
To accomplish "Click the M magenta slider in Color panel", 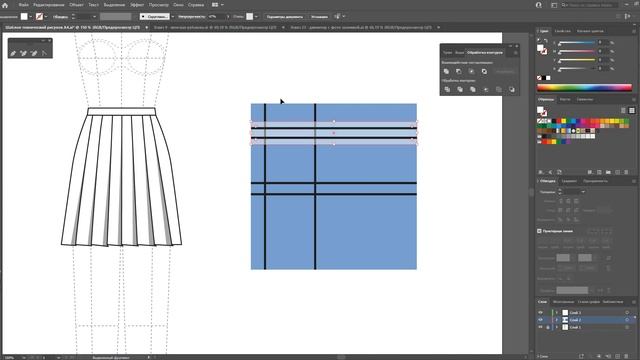I will point(577,51).
